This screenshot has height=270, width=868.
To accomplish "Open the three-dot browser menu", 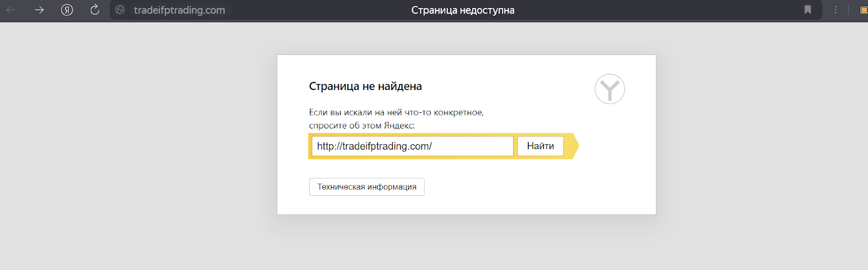I will click(835, 10).
